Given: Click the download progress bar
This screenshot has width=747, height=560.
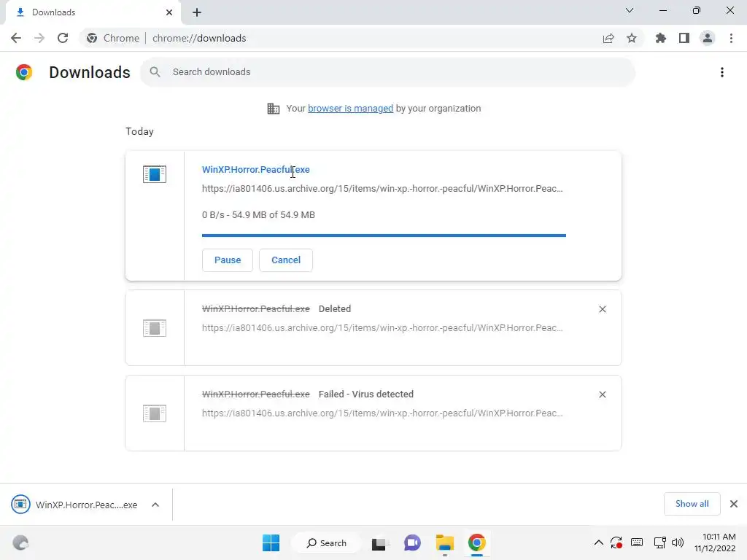Looking at the screenshot, I should click(384, 236).
